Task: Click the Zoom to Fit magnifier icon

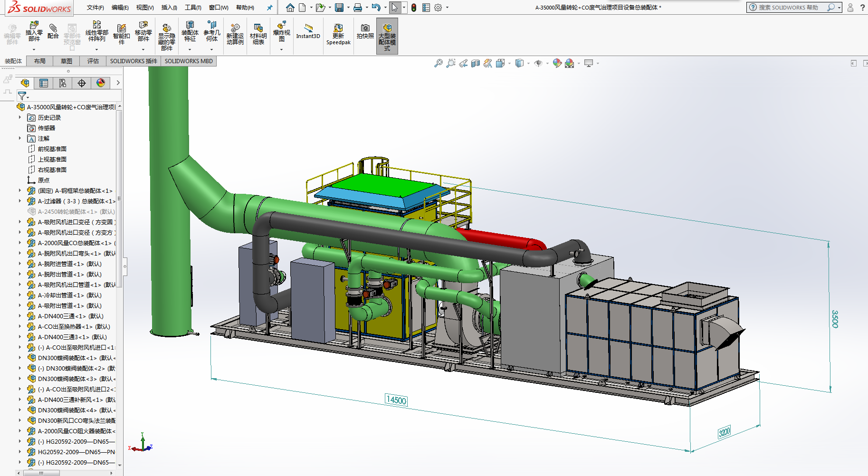Action: [x=438, y=63]
